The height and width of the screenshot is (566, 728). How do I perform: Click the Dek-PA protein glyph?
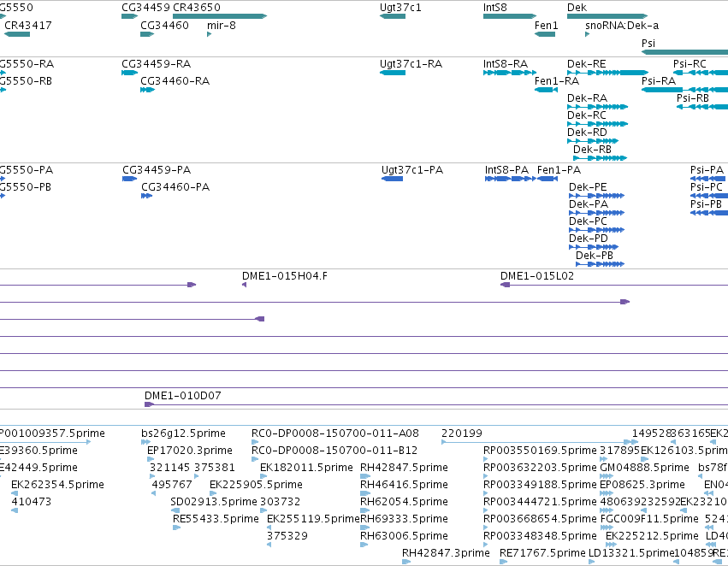point(596,213)
